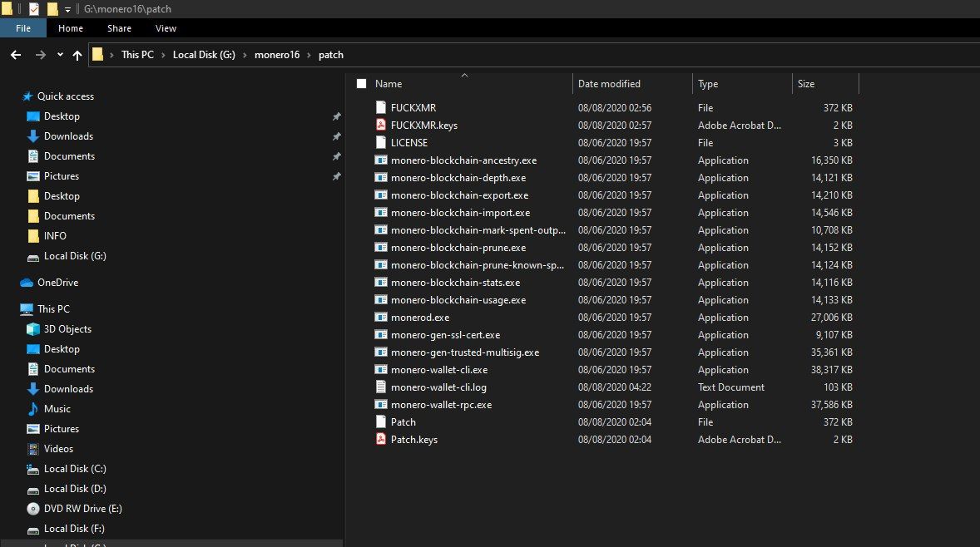Viewport: 980px width, 547px height.
Task: Click the monero-wallet-rpc.exe application icon
Action: pyautogui.click(x=381, y=405)
